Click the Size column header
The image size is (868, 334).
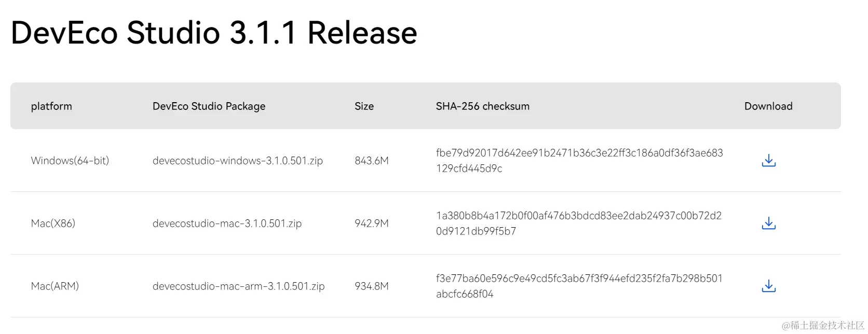click(x=364, y=106)
